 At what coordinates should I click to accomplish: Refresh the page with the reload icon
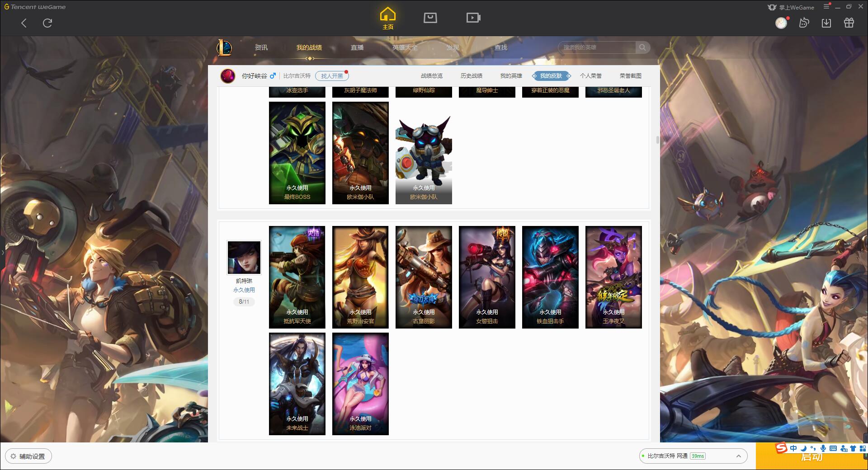tap(47, 23)
